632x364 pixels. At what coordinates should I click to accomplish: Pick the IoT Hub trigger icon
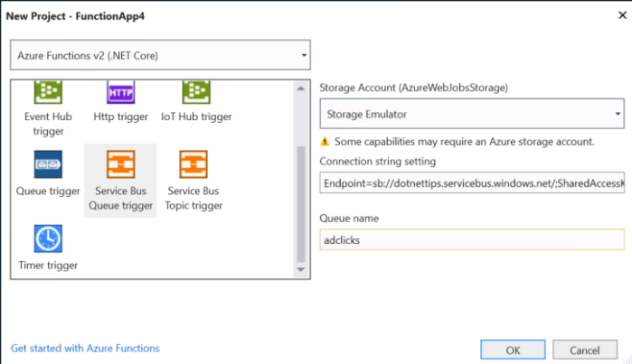(196, 92)
